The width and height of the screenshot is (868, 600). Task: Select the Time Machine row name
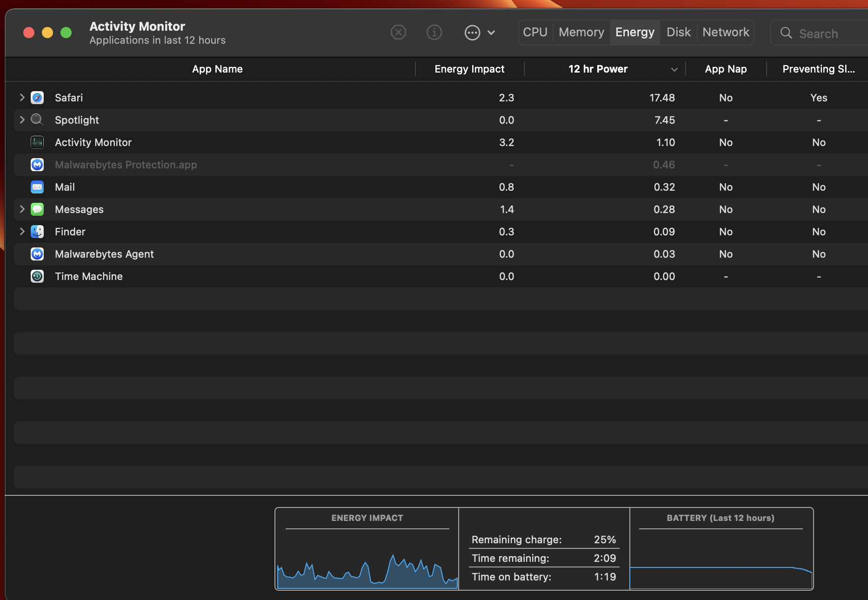click(89, 276)
